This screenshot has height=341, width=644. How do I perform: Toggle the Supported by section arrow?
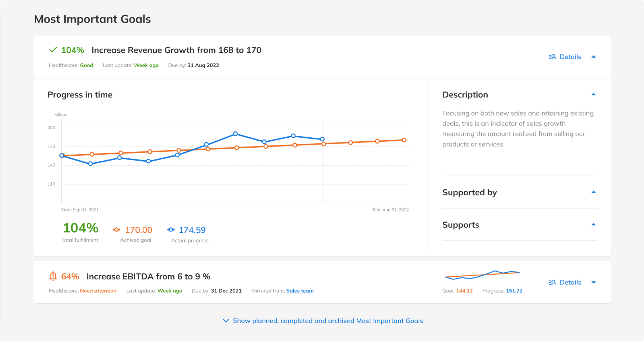(x=593, y=192)
